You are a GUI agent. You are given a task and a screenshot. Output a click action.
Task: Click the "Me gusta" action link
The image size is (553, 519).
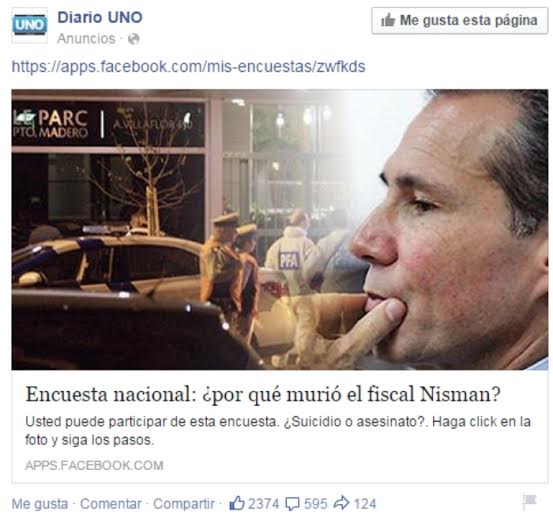(40, 504)
